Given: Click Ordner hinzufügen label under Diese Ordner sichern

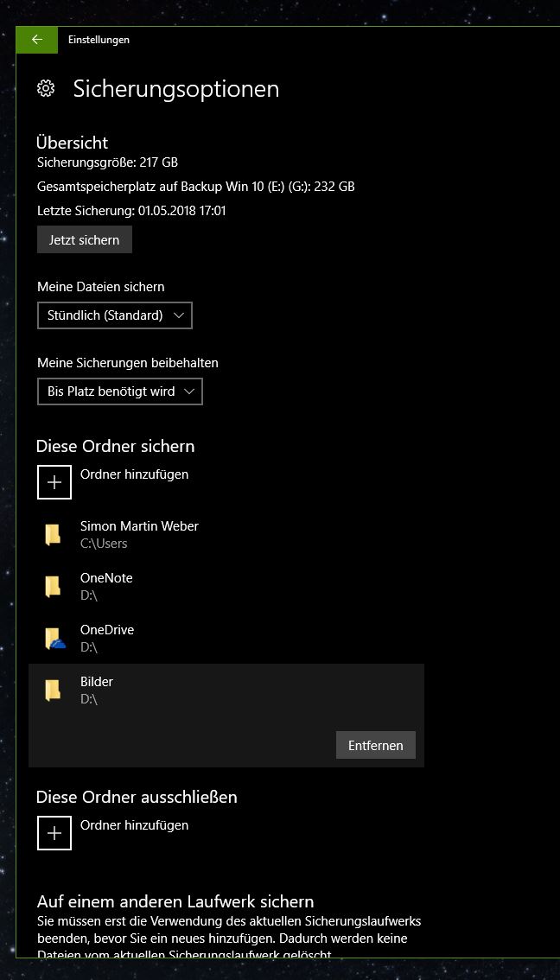Looking at the screenshot, I should [134, 474].
